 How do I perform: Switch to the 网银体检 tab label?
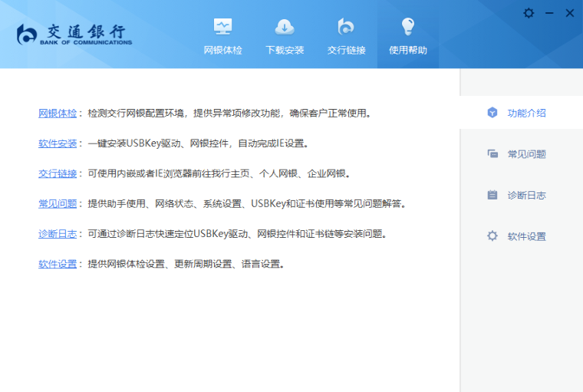click(222, 50)
